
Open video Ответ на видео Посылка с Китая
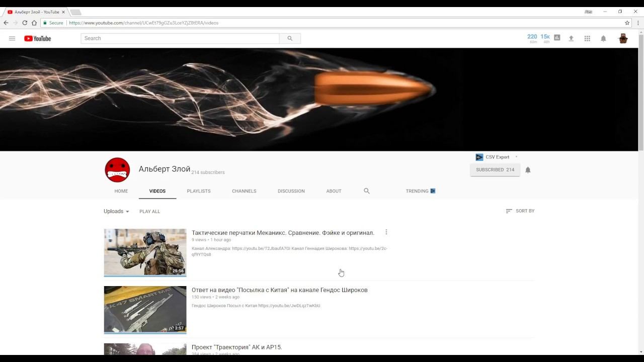[x=279, y=290]
